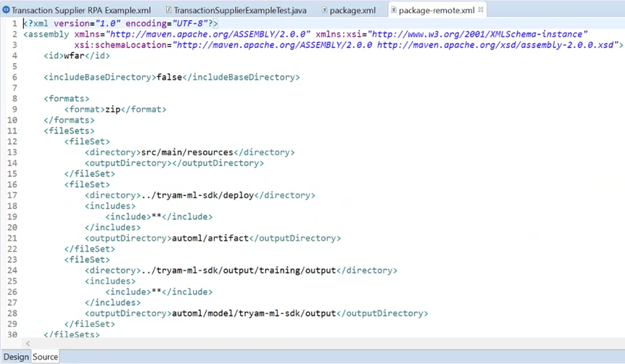The width and height of the screenshot is (625, 364).
Task: Click empty outputDirectory element on line 14
Action: pos(174,163)
